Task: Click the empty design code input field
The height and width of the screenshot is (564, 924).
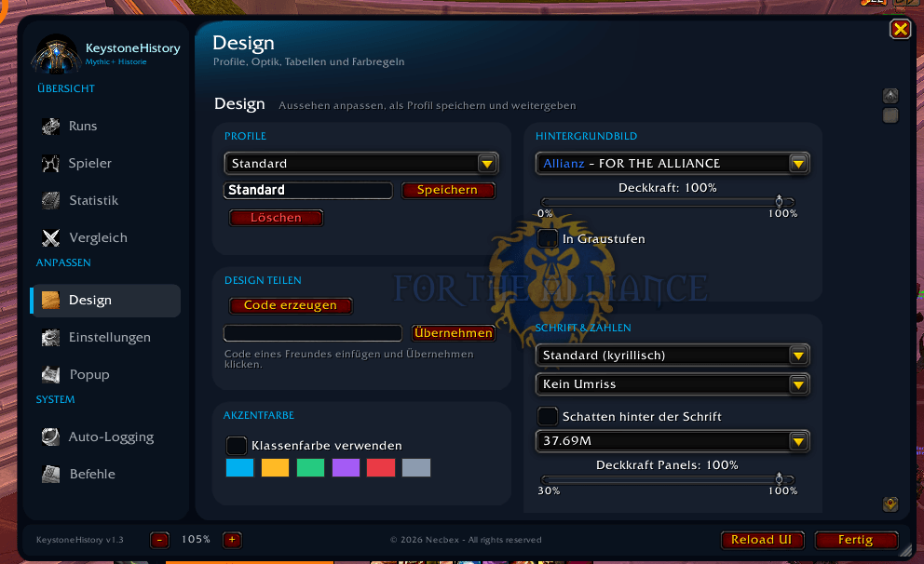Action: click(x=313, y=333)
